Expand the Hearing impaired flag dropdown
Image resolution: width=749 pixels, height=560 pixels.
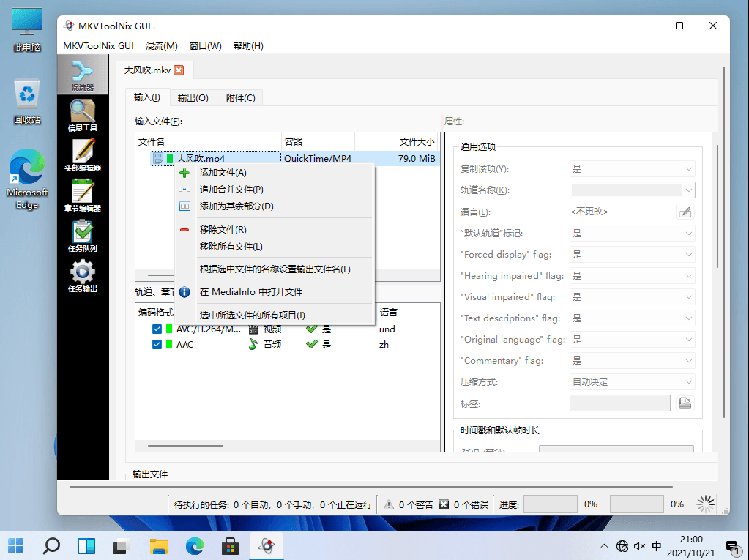click(x=632, y=276)
